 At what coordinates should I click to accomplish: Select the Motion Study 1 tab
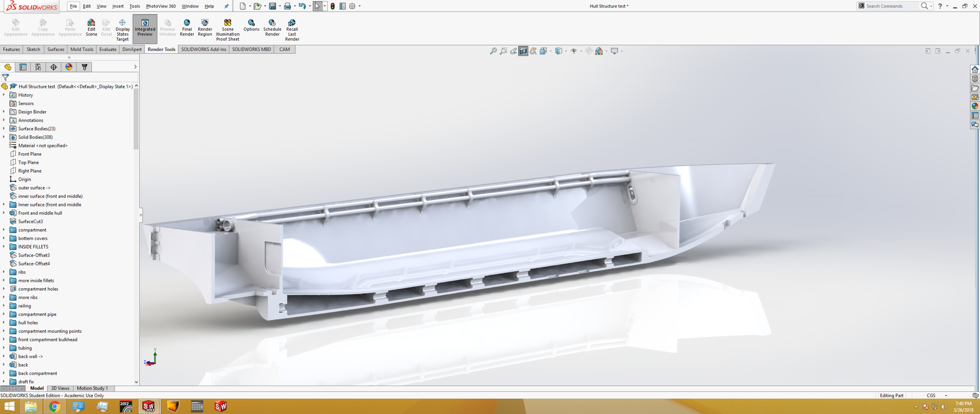[92, 388]
